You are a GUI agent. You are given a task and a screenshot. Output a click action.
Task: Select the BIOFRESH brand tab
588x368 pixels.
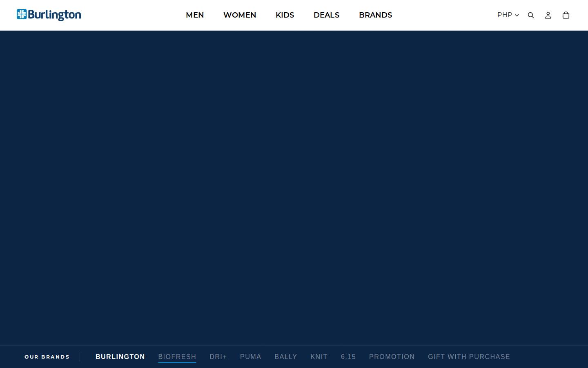[177, 357]
